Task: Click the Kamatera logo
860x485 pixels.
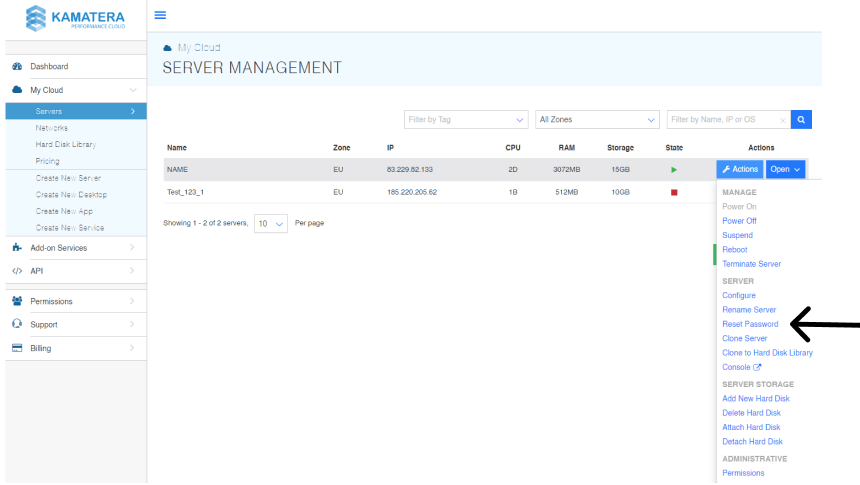Action: [74, 17]
